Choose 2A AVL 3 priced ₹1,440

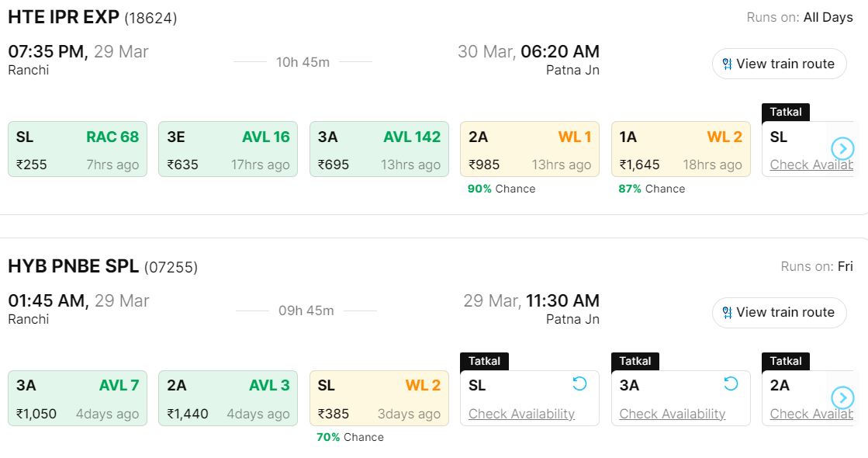pyautogui.click(x=228, y=398)
